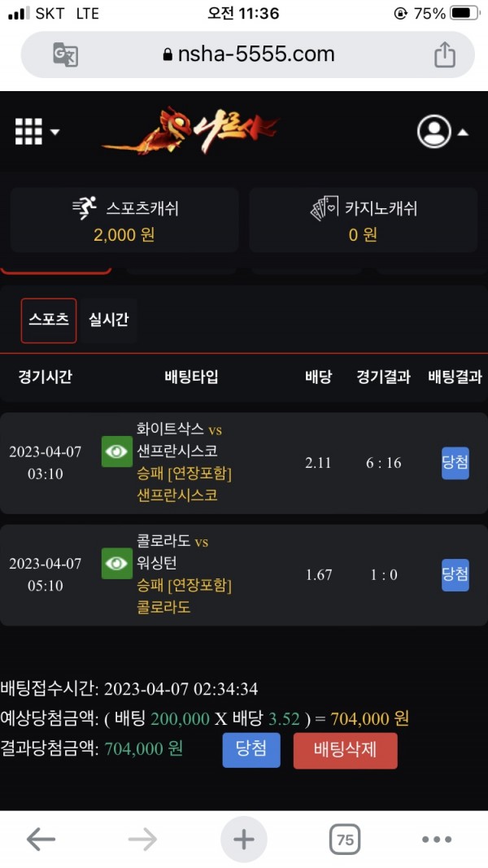
Task: Open browser more options (three dots)
Action: pyautogui.click(x=437, y=840)
